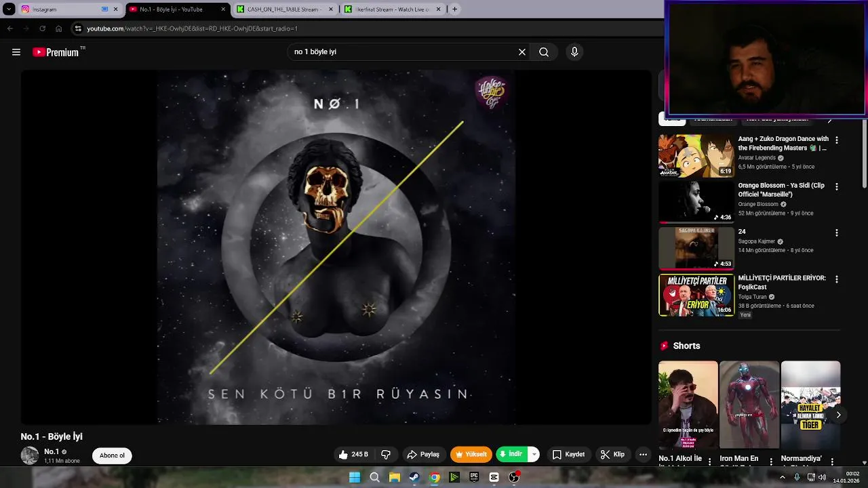Open volume control in system tray
The image size is (868, 488).
[x=822, y=477]
